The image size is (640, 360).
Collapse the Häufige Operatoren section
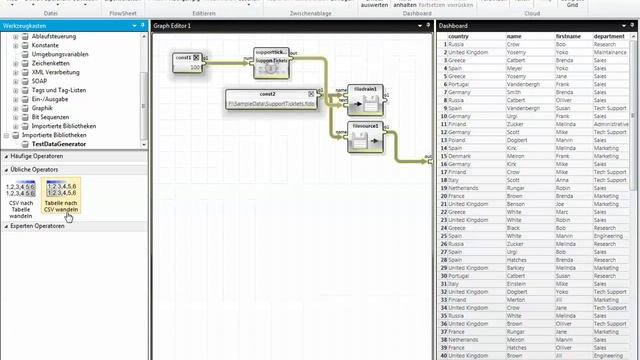(x=6, y=156)
